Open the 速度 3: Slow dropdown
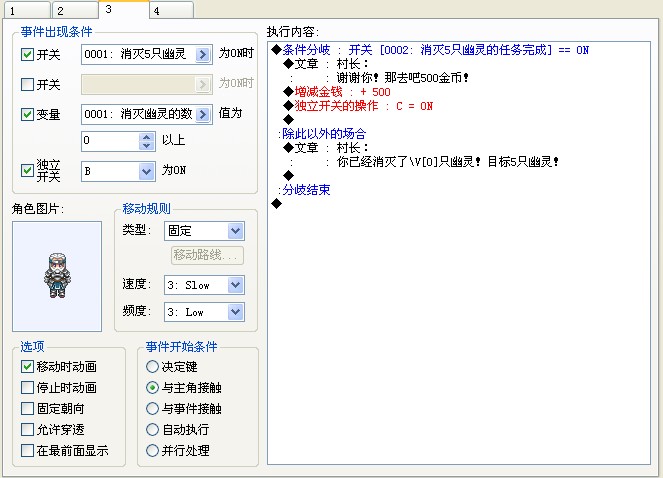This screenshot has height=478, width=663. [x=235, y=285]
